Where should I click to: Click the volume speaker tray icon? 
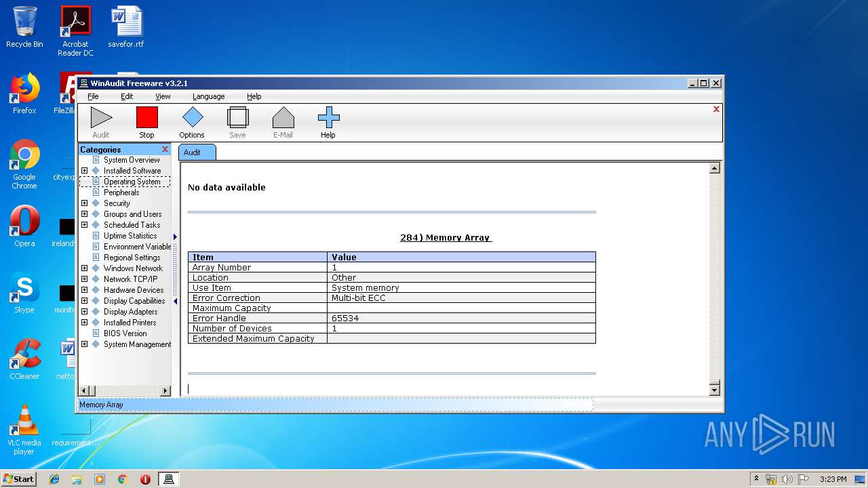click(787, 479)
